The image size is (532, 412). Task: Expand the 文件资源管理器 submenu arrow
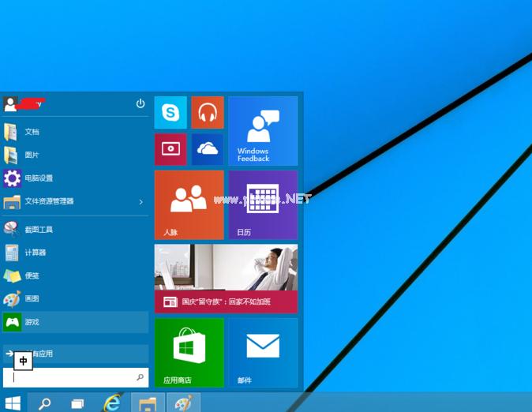click(x=141, y=202)
